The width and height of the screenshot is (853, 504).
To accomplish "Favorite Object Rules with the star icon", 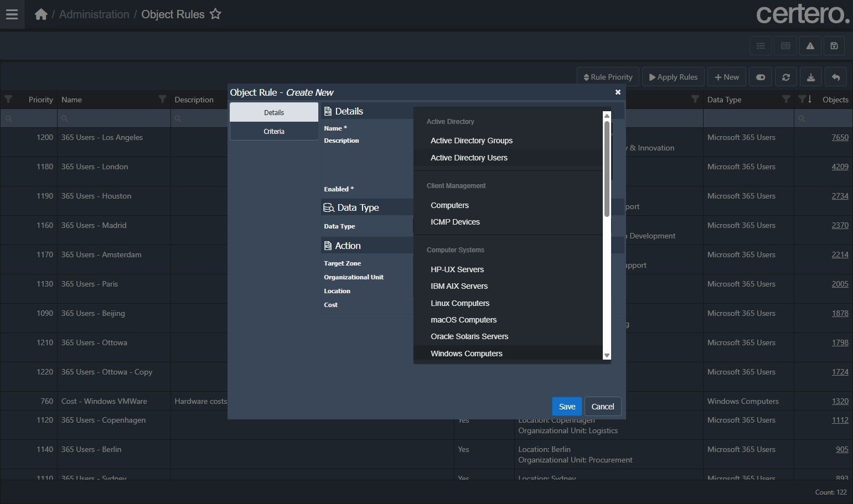I will tap(215, 14).
